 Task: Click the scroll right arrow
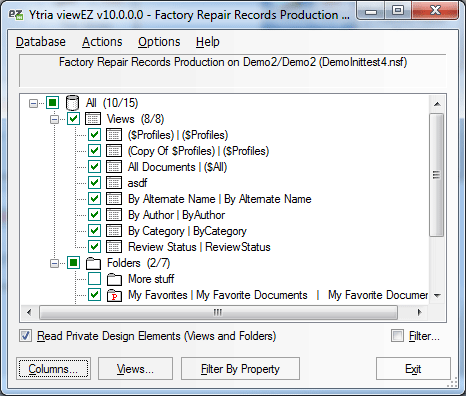[x=419, y=313]
